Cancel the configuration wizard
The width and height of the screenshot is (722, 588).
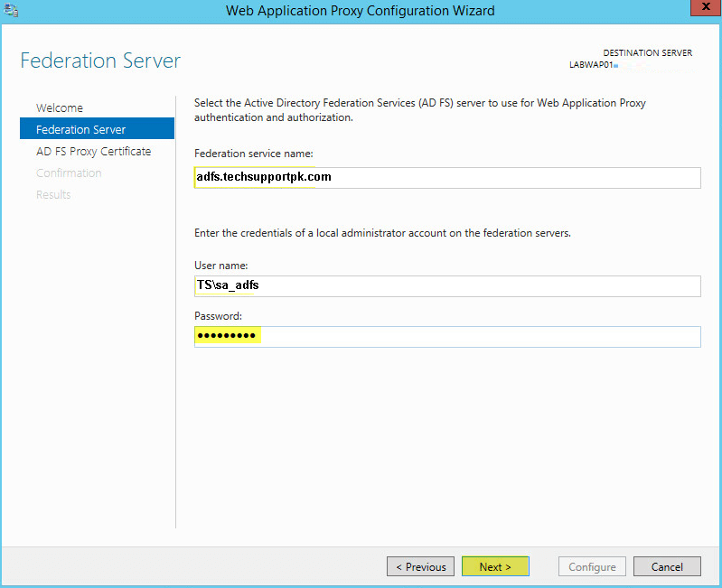point(667,567)
